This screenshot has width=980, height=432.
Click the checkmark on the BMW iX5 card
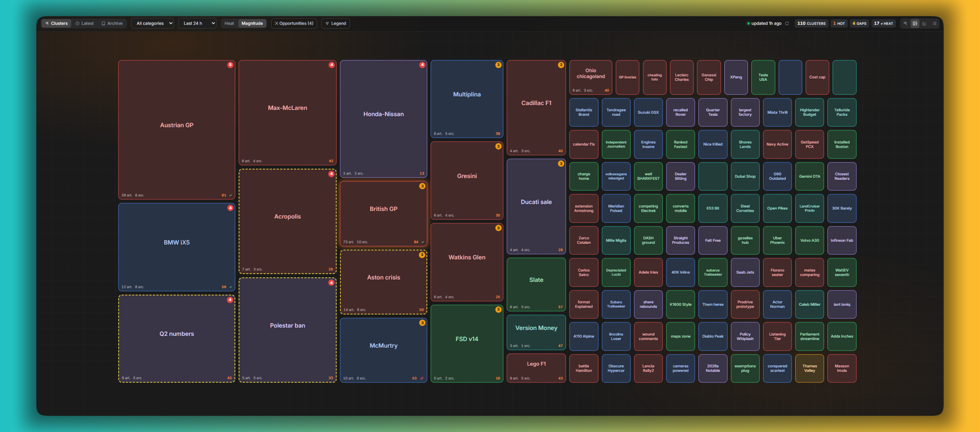230,287
